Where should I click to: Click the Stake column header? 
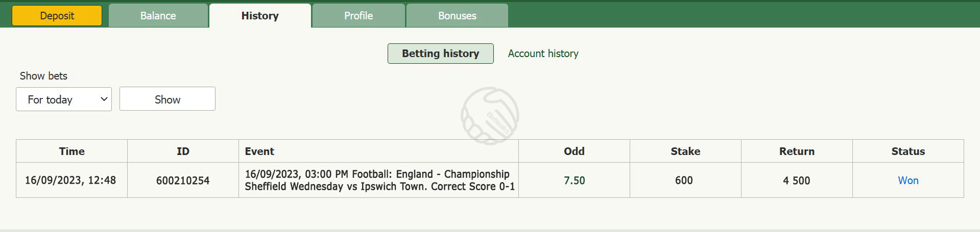pyautogui.click(x=685, y=151)
